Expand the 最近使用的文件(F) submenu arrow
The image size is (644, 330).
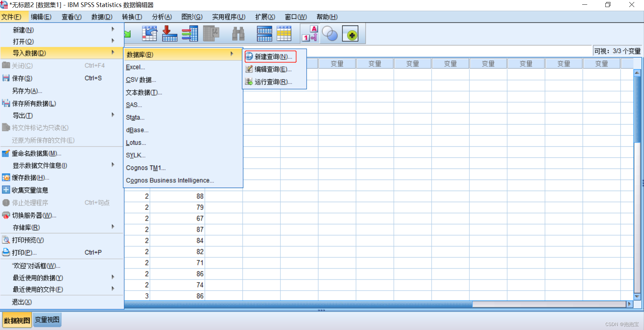tap(113, 289)
